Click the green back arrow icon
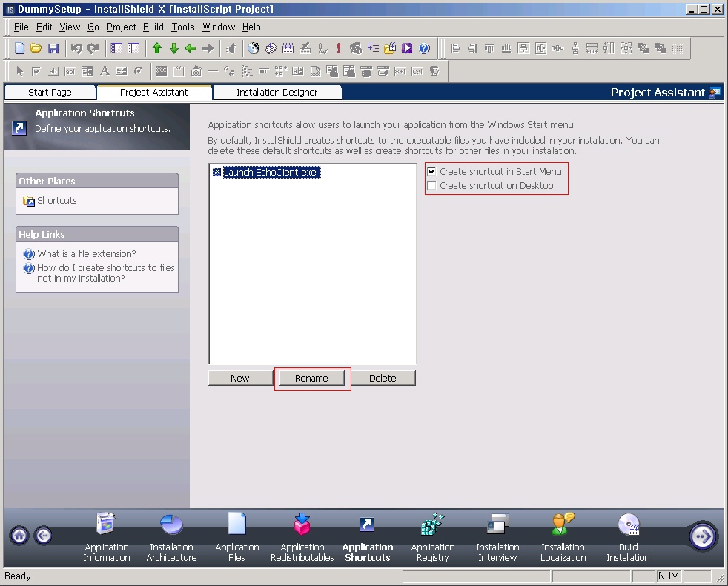728x586 pixels. 191,48
